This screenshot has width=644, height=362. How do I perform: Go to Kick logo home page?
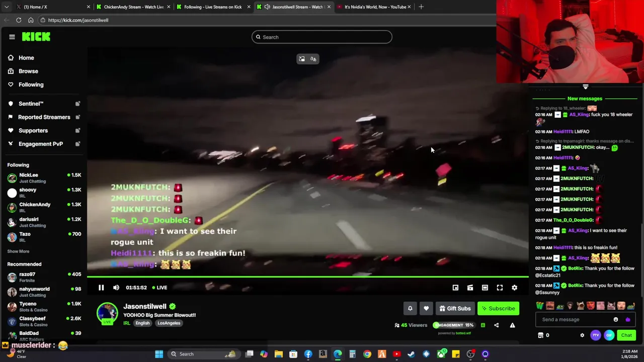(x=36, y=37)
